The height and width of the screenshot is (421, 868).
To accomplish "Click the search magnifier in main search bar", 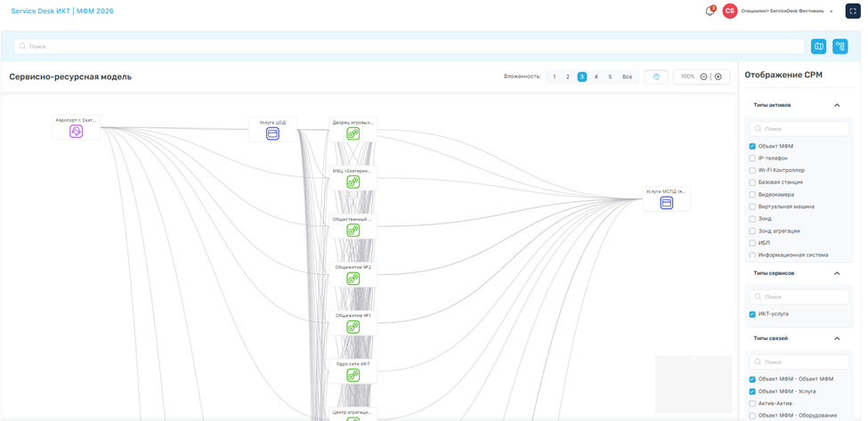I will click(x=22, y=46).
